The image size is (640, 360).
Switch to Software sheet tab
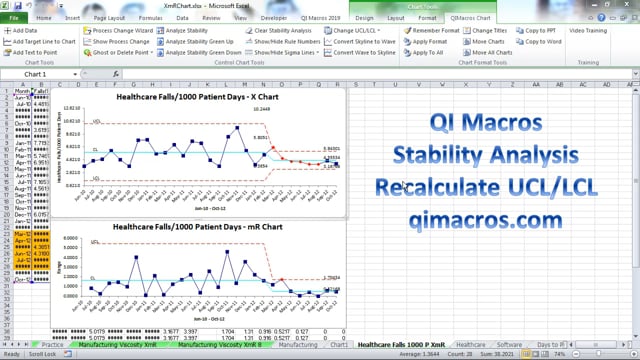509,345
